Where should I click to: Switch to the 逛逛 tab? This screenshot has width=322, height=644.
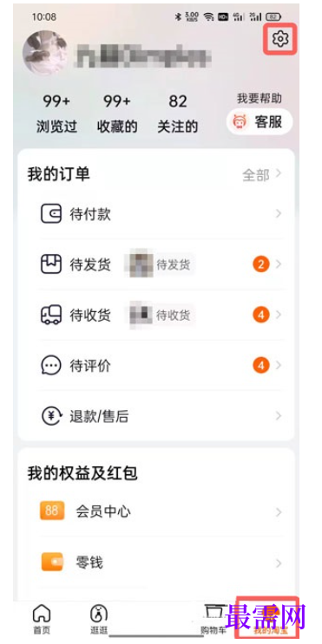click(99, 619)
